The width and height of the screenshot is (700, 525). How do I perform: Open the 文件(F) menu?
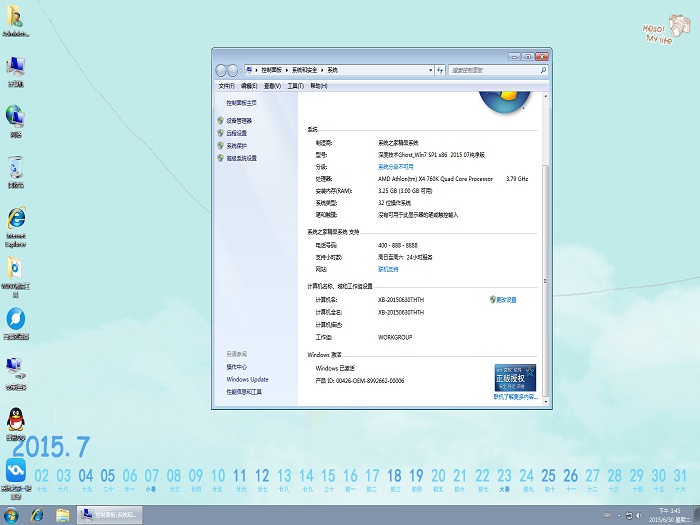coord(226,86)
